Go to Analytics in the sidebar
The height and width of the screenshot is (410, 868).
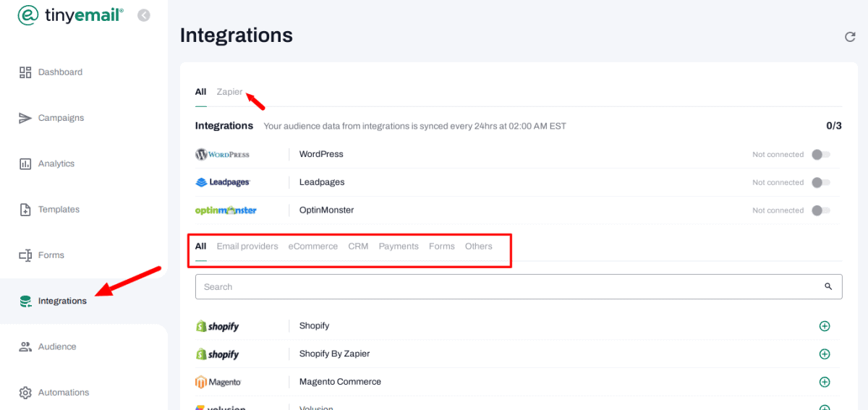point(56,164)
